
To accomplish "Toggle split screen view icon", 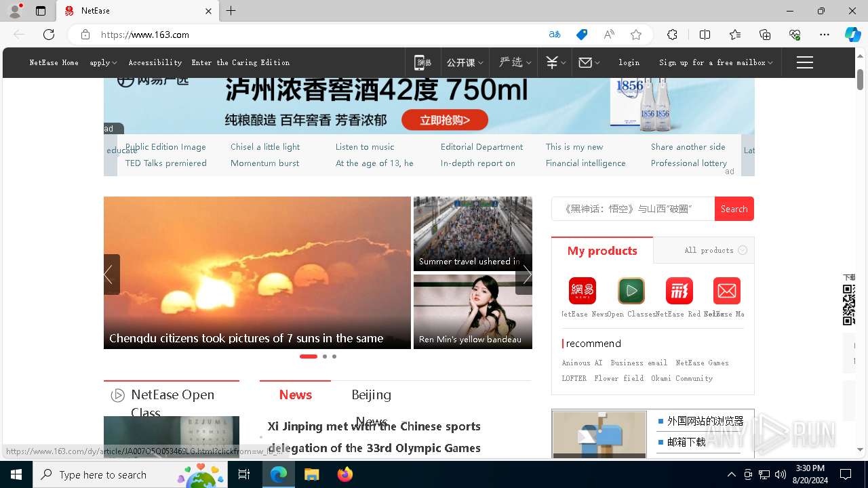I will 705,35.
